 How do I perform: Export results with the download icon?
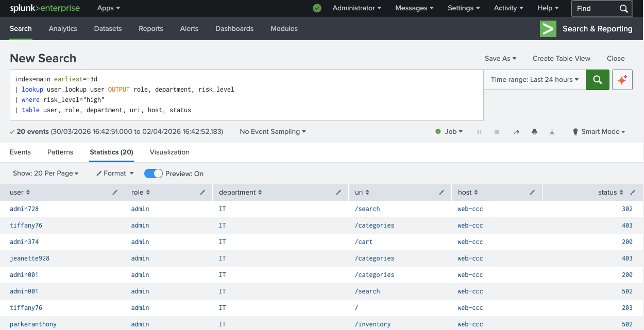pos(552,132)
